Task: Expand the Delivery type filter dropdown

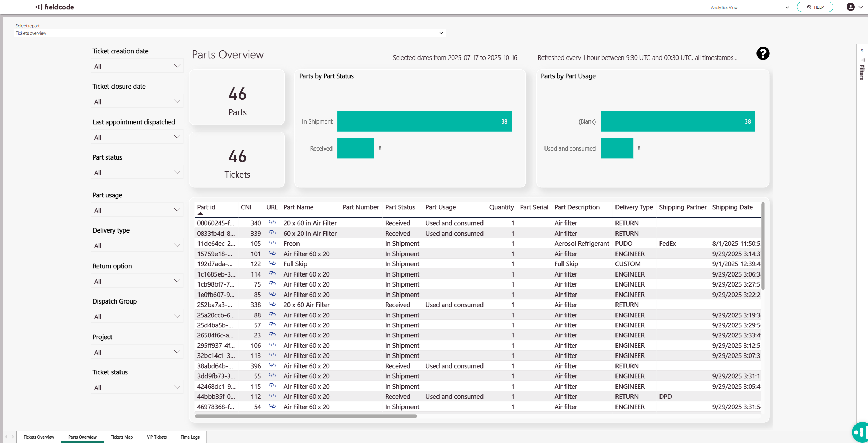Action: click(137, 245)
